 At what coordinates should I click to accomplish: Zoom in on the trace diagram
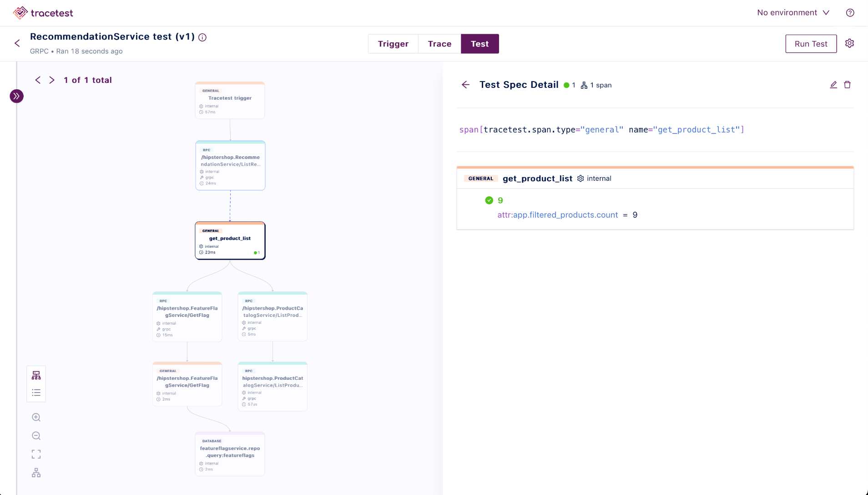coord(36,417)
